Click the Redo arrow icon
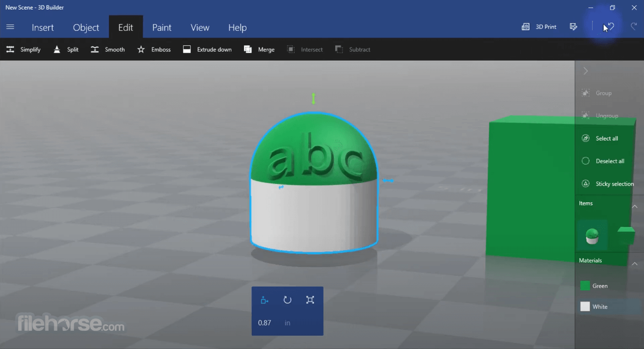 click(x=634, y=27)
